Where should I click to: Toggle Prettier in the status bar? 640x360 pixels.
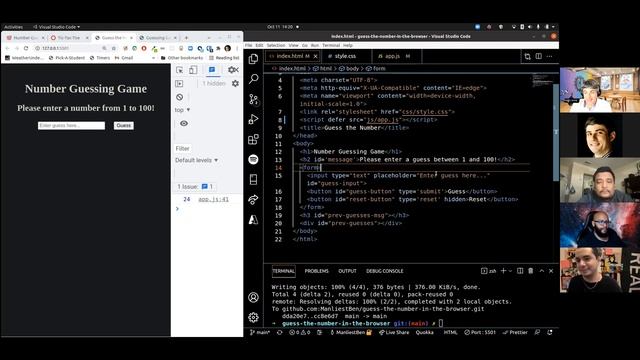515,332
